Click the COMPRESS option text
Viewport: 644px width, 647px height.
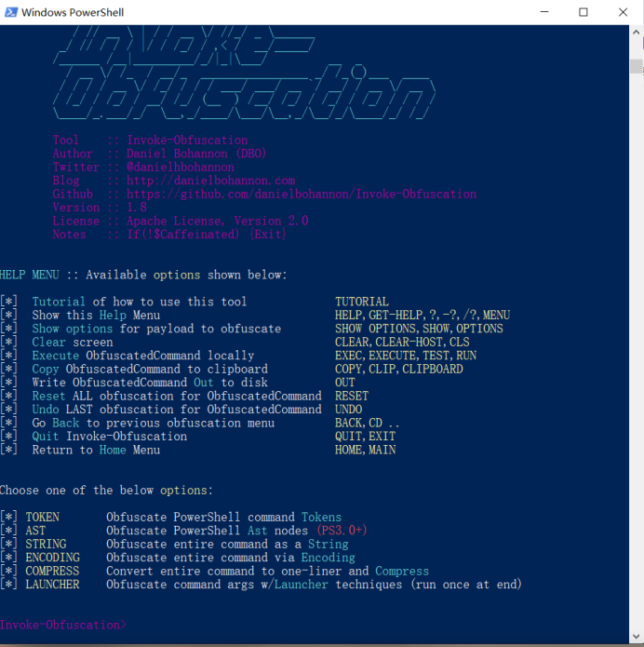(52, 571)
